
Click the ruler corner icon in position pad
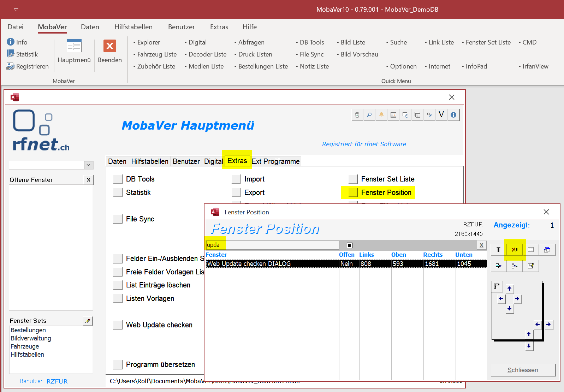[497, 286]
